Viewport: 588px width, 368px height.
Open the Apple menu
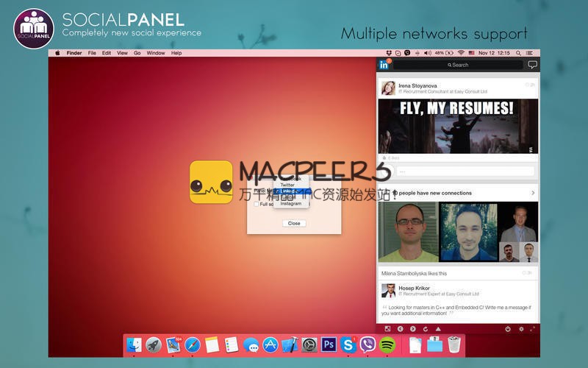57,53
